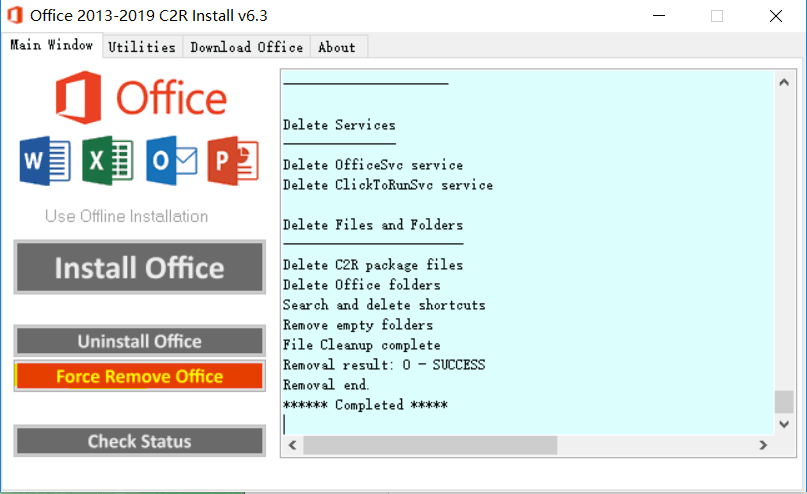Click the Use Offline Installation label

click(x=127, y=216)
